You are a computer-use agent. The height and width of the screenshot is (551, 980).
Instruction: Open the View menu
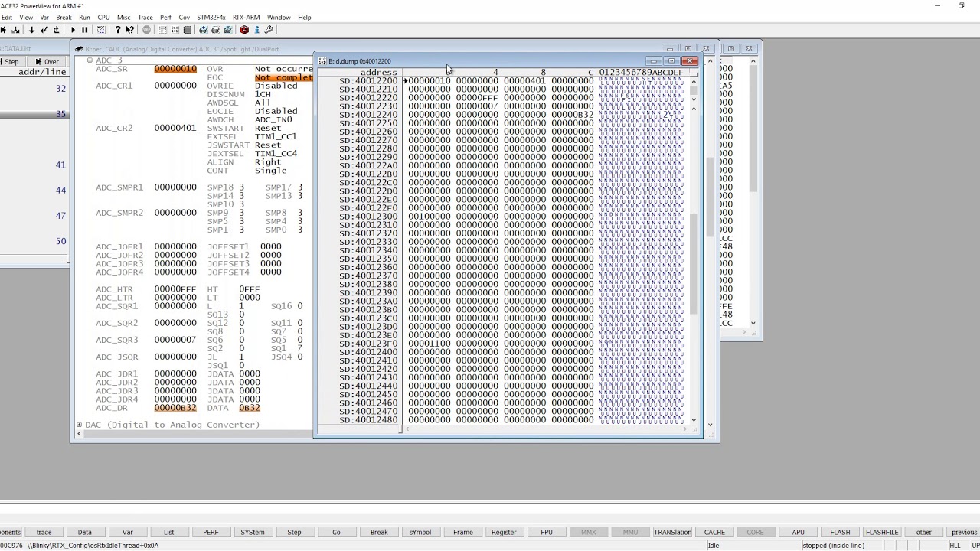tap(26, 17)
